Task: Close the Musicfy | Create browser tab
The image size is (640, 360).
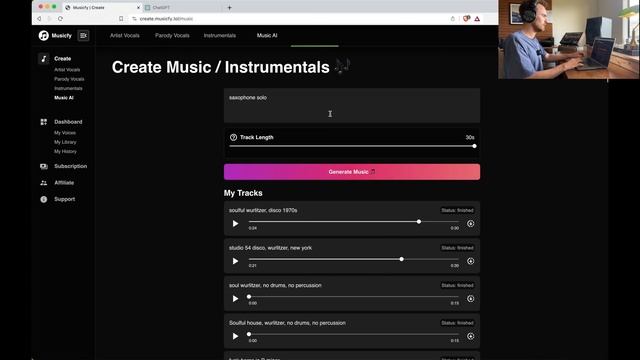Action: click(x=138, y=7)
